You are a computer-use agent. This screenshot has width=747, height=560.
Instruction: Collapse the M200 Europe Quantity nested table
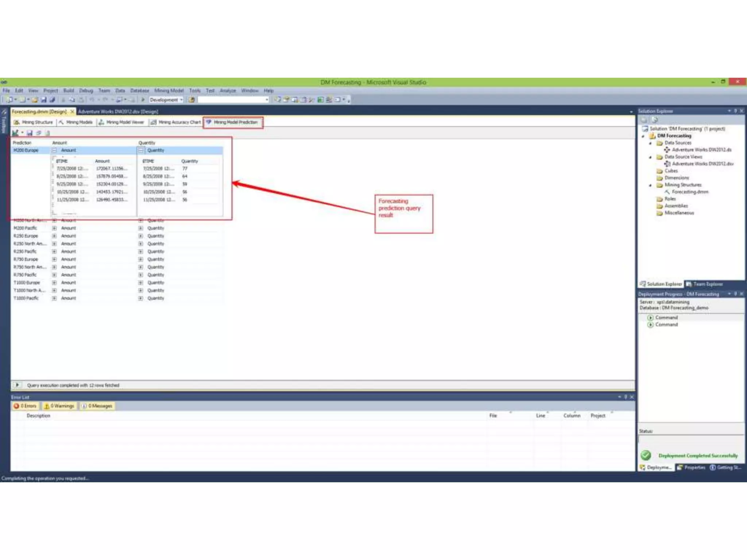141,150
